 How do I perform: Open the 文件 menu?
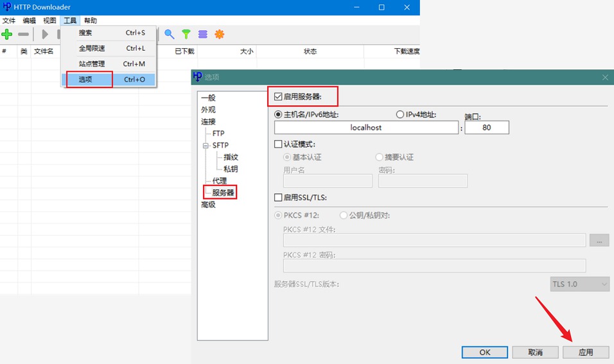pyautogui.click(x=9, y=21)
